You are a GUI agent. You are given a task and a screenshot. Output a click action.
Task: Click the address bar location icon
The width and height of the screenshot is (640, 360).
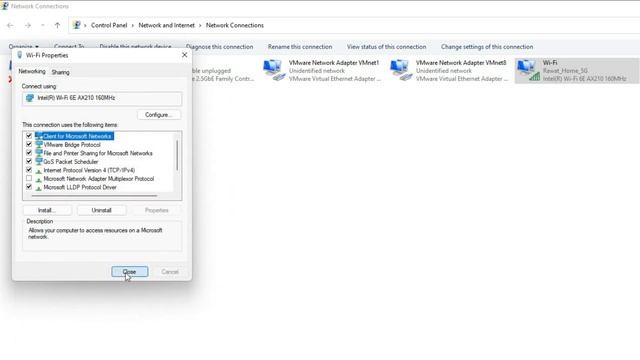(x=76, y=25)
